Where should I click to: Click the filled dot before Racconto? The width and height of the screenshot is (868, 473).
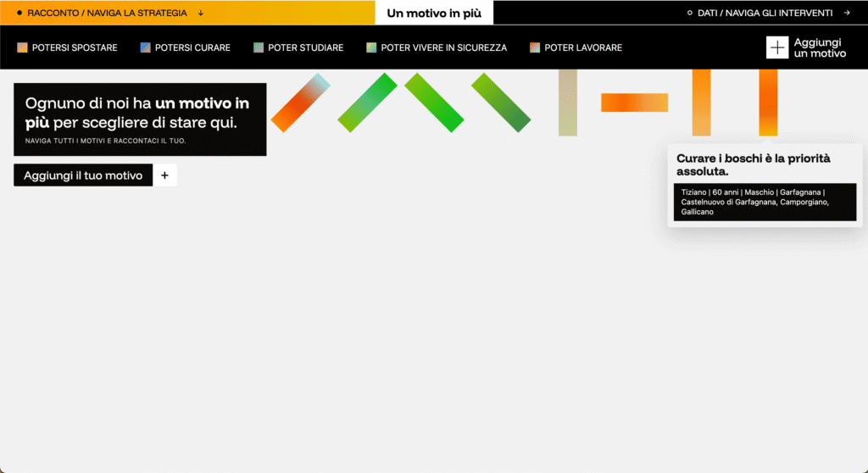coord(19,13)
